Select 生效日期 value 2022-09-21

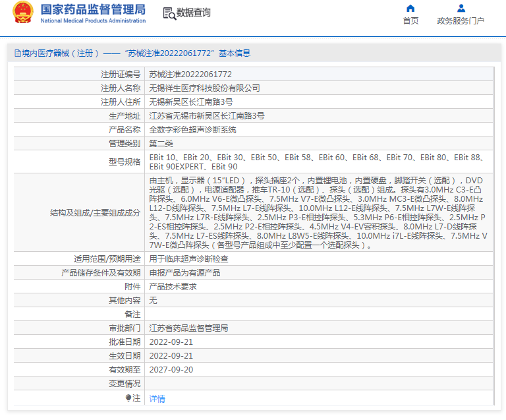pos(171,356)
